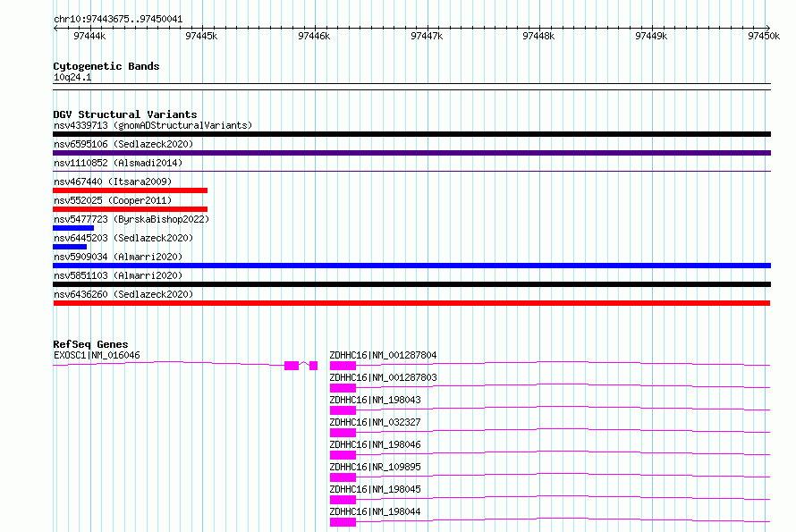
Task: Click the exon block of ZDHHC16 NM_032327
Action: pyautogui.click(x=343, y=433)
